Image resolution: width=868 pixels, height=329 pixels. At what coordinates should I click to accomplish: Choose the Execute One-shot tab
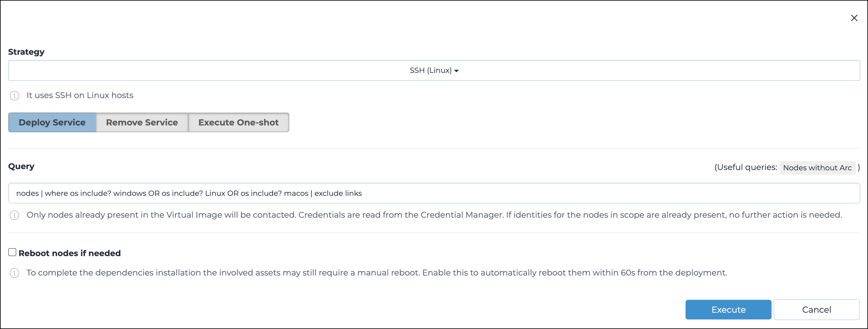[238, 122]
